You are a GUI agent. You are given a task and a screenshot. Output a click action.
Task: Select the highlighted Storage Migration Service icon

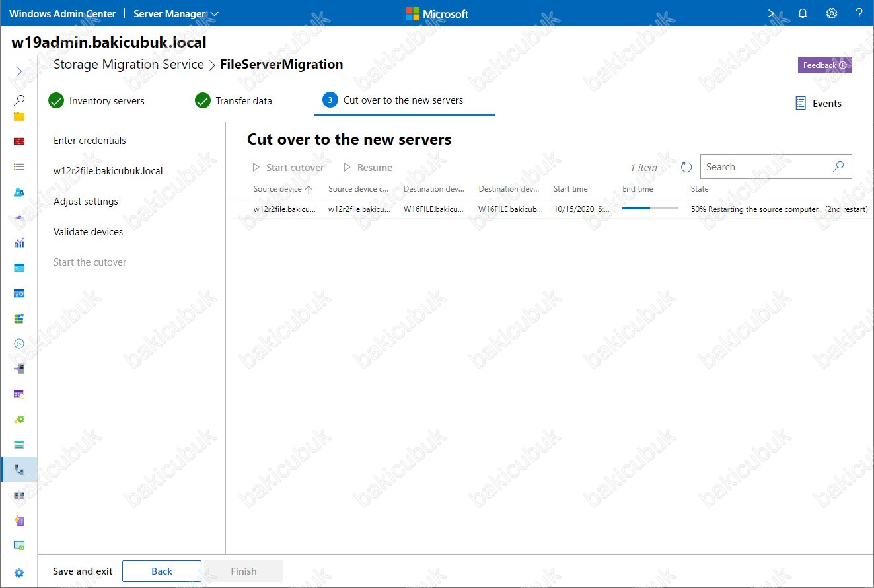coord(19,470)
